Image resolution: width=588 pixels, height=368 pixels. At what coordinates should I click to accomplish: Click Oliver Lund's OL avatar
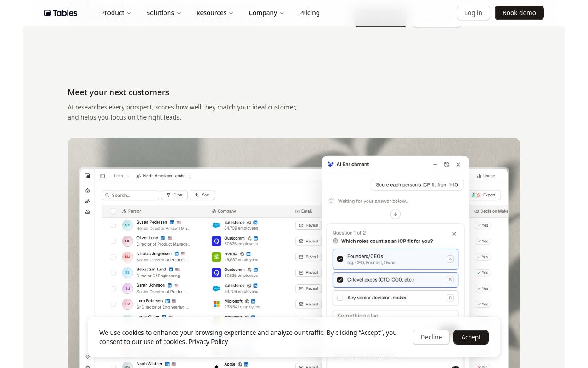pos(127,241)
